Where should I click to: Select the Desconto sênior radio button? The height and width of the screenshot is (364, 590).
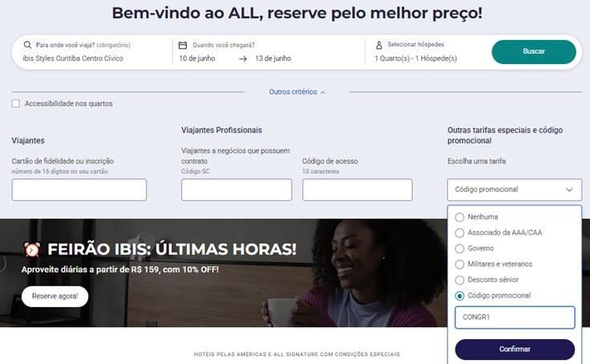coord(459,280)
